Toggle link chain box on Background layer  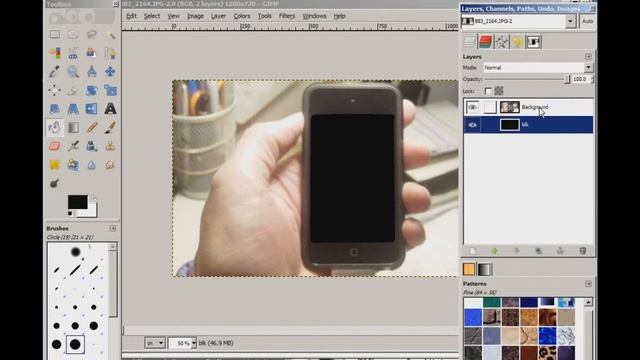490,107
